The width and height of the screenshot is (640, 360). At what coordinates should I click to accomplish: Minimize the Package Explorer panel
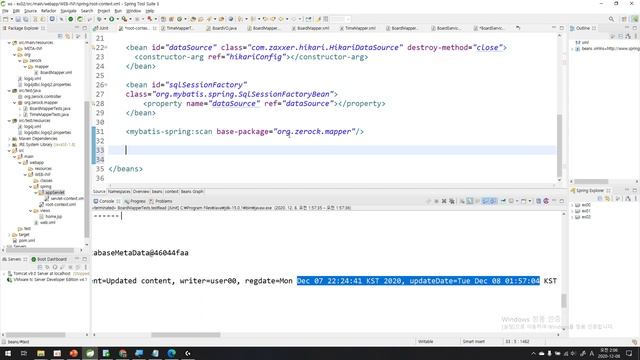tap(77, 28)
